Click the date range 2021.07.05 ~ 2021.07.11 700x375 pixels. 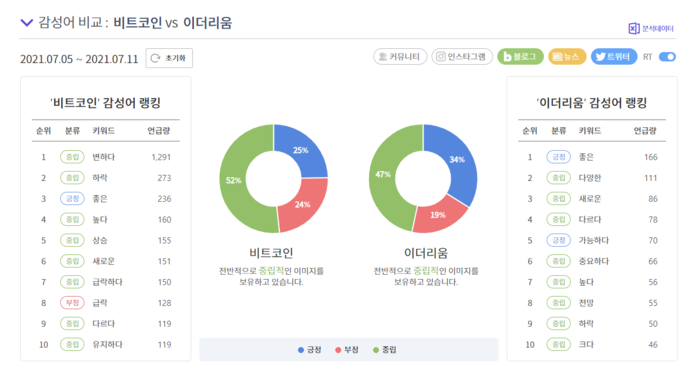point(79,59)
